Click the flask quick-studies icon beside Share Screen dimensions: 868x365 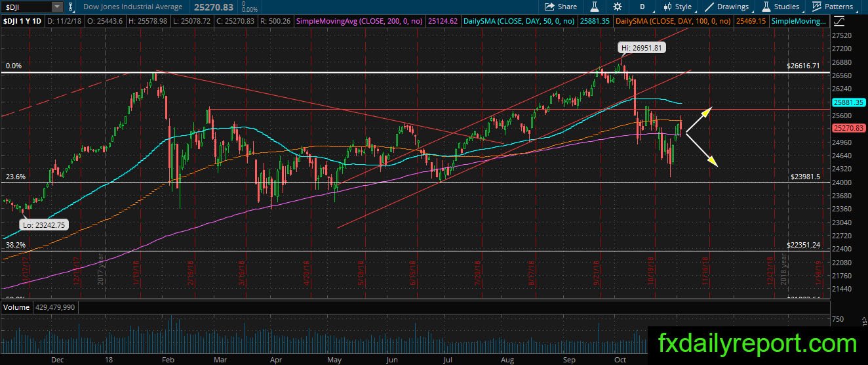(x=595, y=7)
